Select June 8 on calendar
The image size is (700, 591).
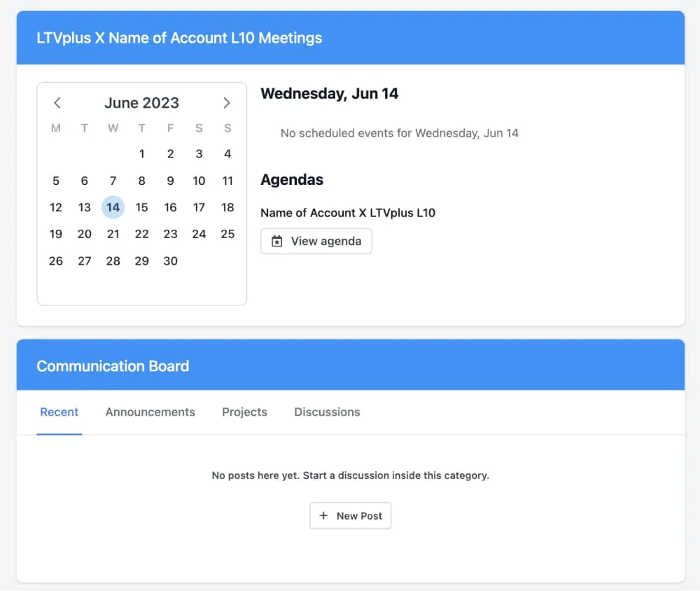(x=141, y=181)
